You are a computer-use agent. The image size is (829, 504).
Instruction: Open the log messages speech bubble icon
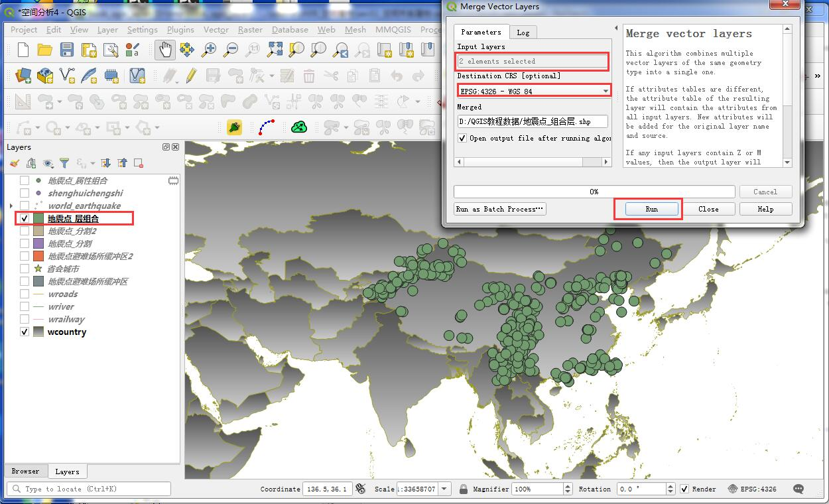798,489
